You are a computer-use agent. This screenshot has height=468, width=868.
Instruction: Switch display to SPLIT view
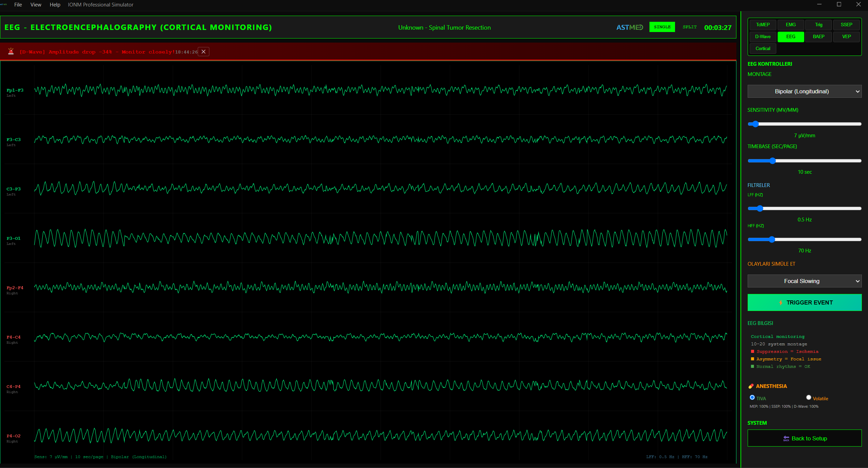[690, 27]
